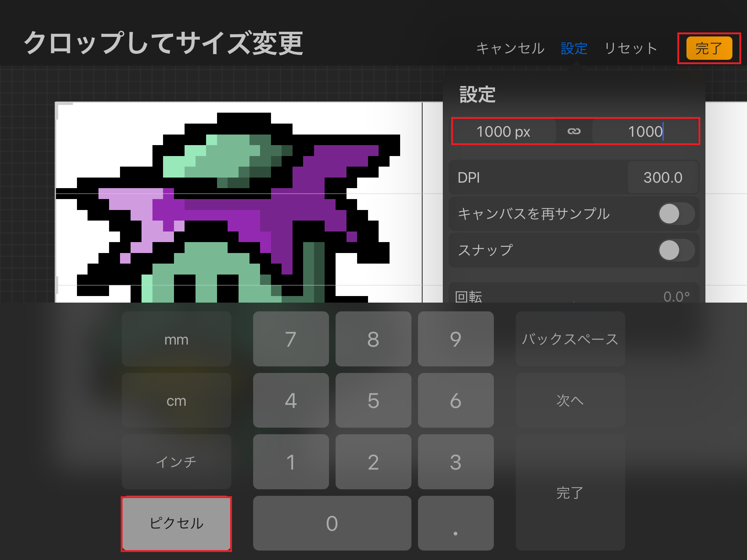
Task: Tap the DPI value field showing 300.0
Action: click(x=663, y=178)
